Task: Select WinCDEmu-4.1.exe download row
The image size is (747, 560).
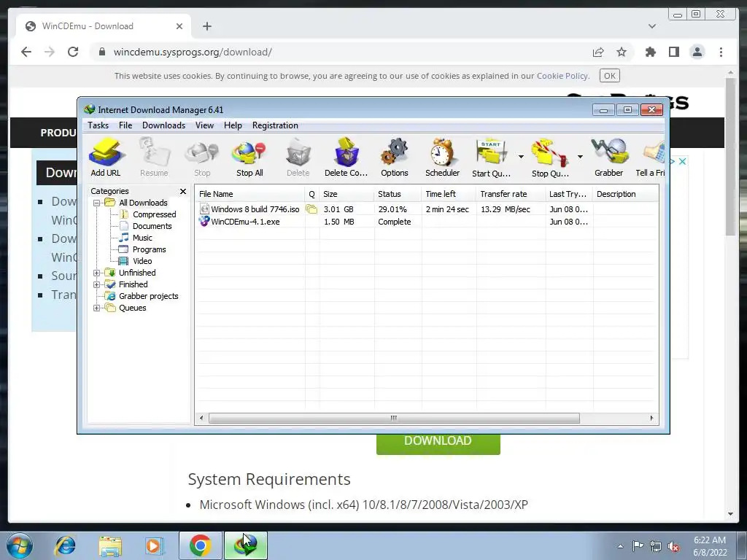Action: [x=426, y=222]
